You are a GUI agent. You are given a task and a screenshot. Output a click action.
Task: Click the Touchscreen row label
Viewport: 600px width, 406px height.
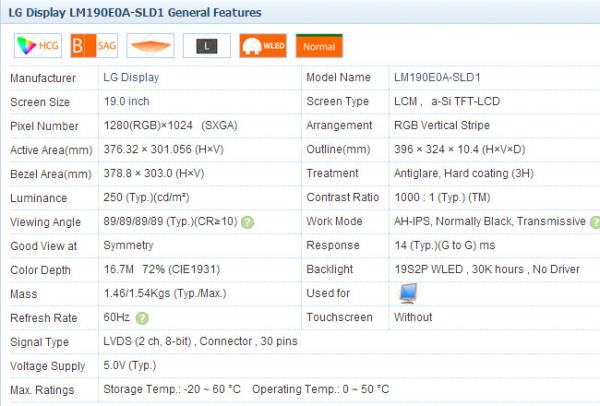339,317
